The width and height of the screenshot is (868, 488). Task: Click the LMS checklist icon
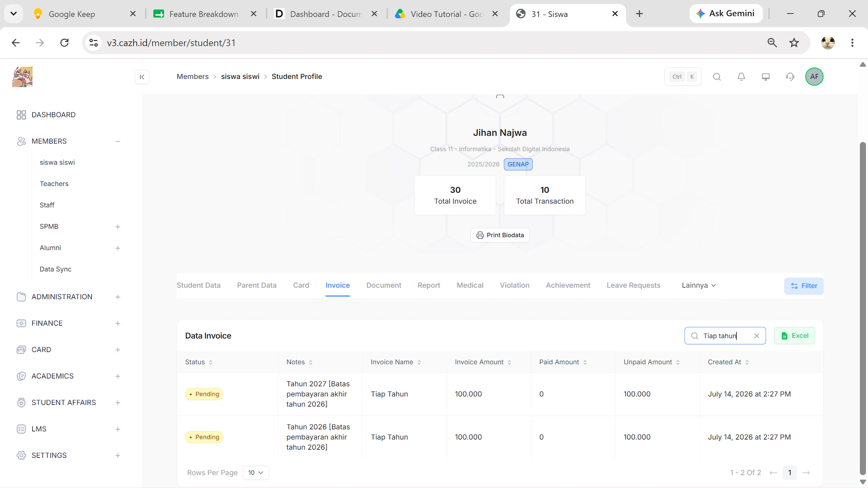point(21,429)
